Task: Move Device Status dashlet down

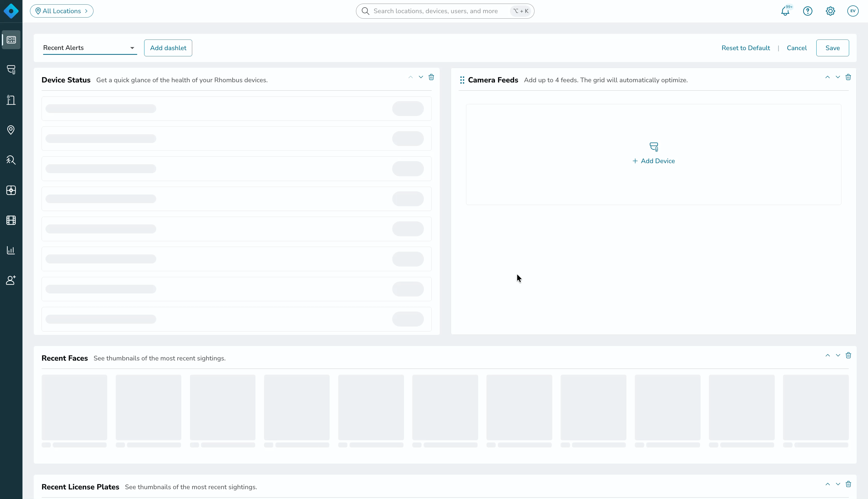Action: pyautogui.click(x=421, y=77)
